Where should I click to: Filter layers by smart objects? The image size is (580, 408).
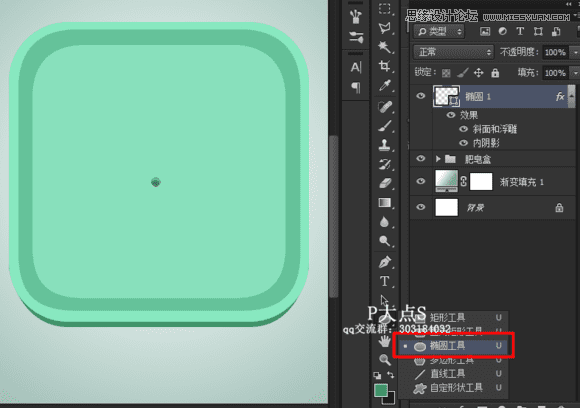556,31
